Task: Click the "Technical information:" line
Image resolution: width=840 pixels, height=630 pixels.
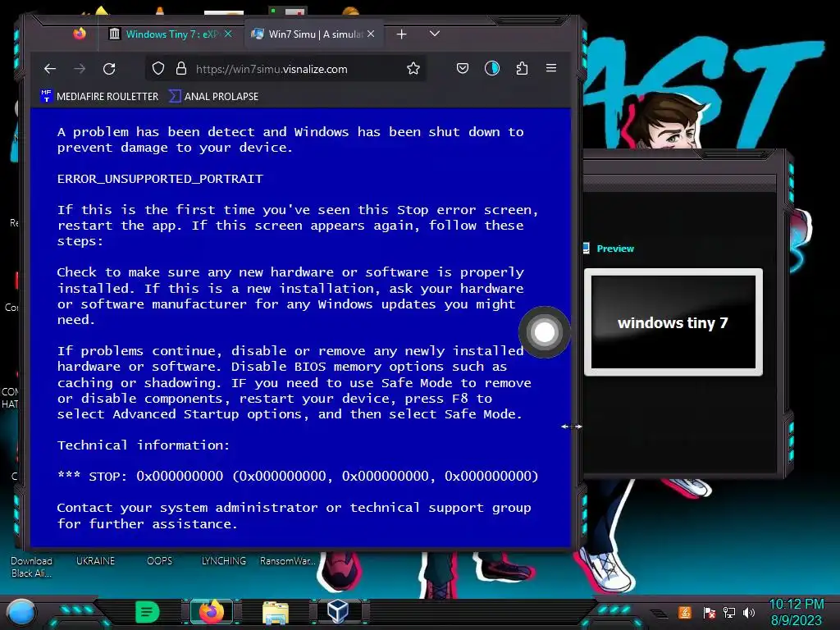Action: 144,445
